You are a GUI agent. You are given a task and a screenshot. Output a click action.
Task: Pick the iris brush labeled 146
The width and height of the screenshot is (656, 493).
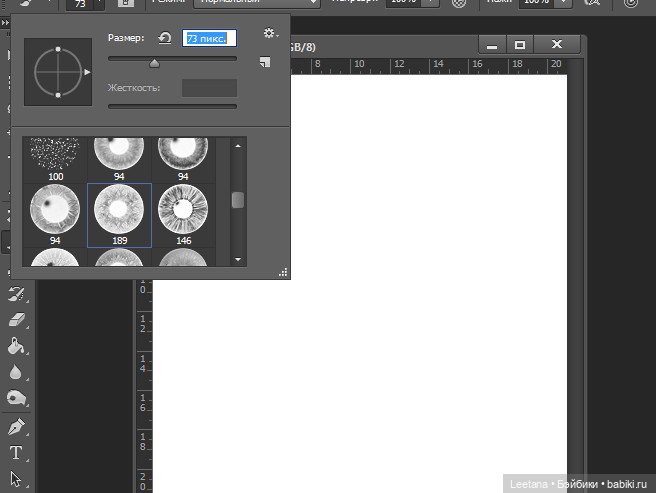(183, 215)
